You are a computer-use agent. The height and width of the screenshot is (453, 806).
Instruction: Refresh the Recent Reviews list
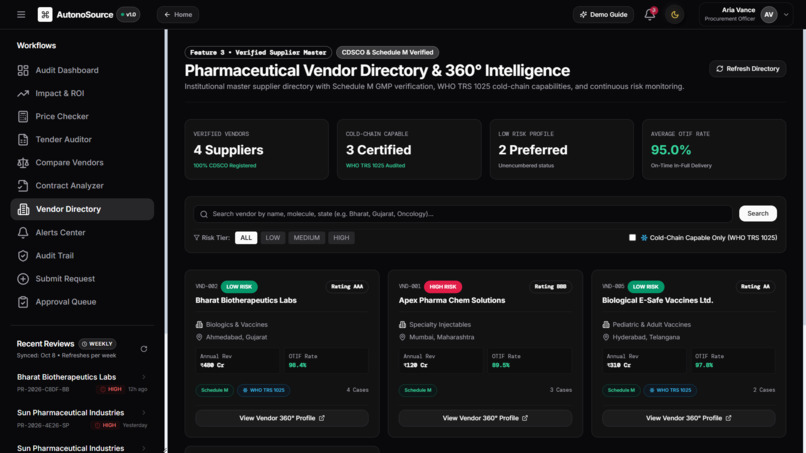click(144, 349)
